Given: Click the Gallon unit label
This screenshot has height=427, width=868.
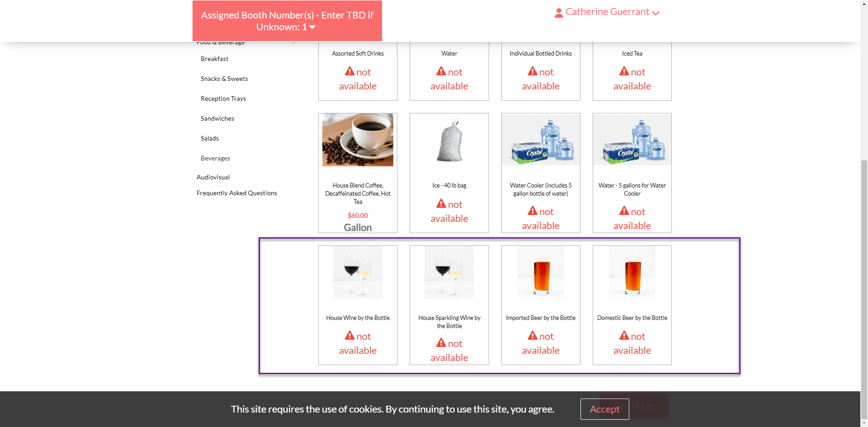Looking at the screenshot, I should point(358,228).
